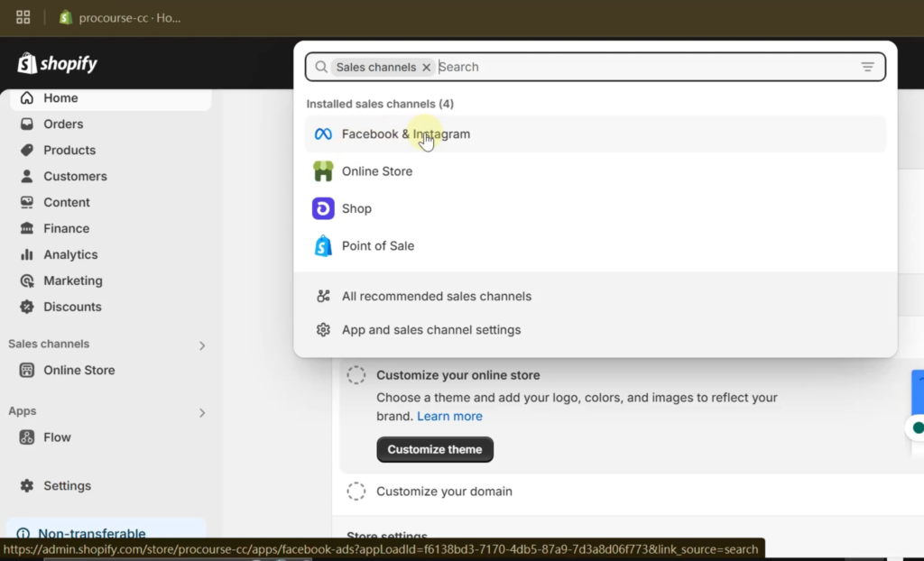Toggle the Customize your domain step circle

(356, 492)
